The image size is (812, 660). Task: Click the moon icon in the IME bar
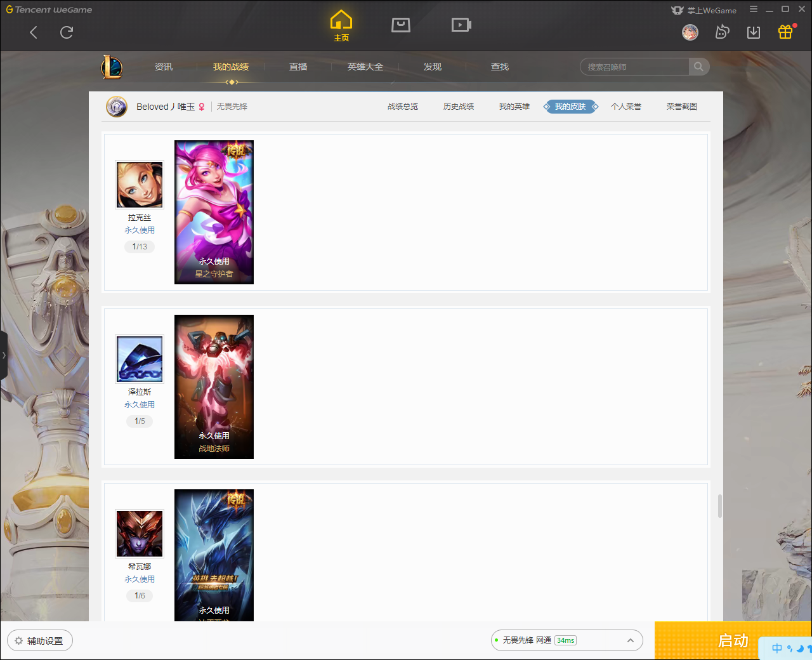coord(800,649)
